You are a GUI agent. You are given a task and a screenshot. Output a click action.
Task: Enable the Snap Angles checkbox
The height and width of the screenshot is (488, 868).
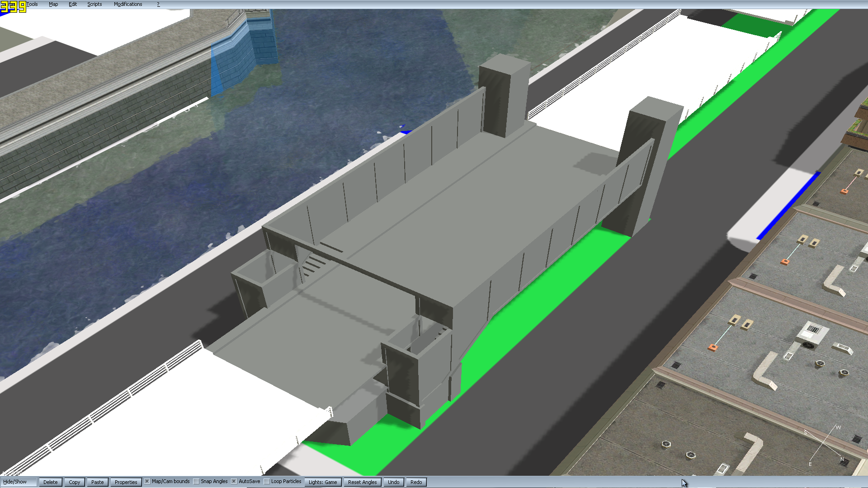[x=196, y=481]
